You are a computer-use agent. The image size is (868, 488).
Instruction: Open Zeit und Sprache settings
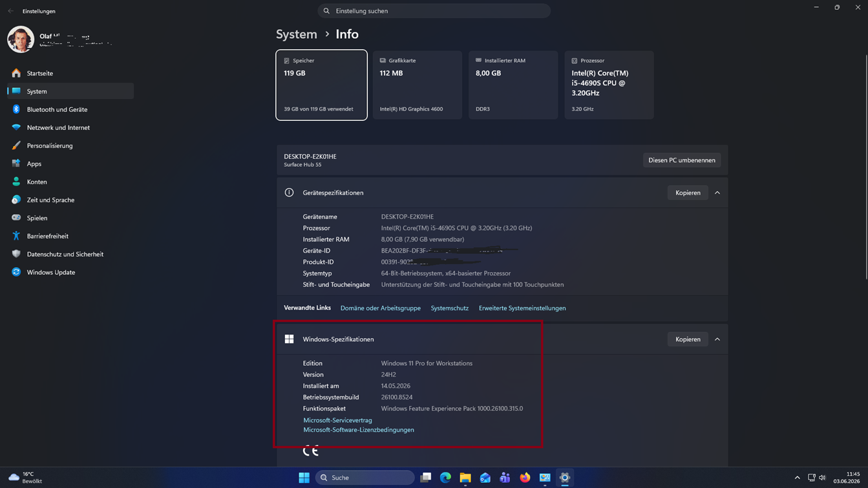click(70, 200)
